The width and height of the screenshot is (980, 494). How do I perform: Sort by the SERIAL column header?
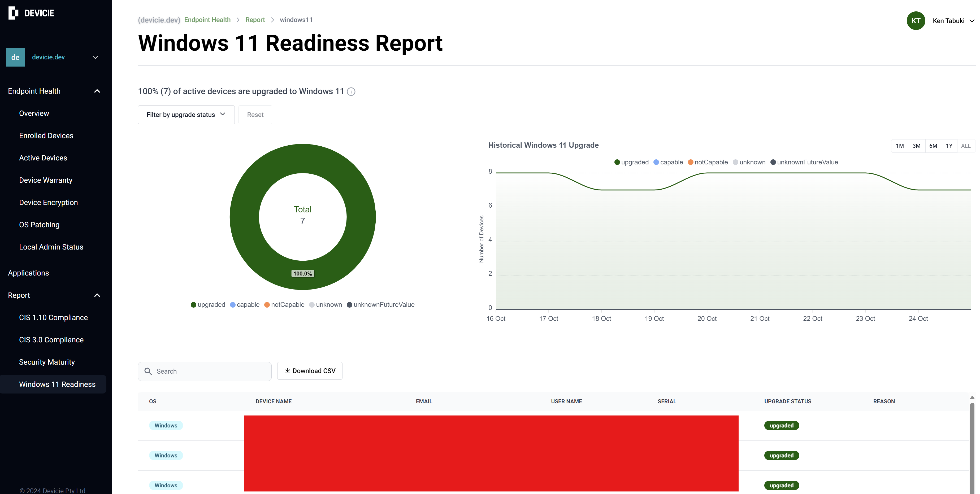coord(667,401)
